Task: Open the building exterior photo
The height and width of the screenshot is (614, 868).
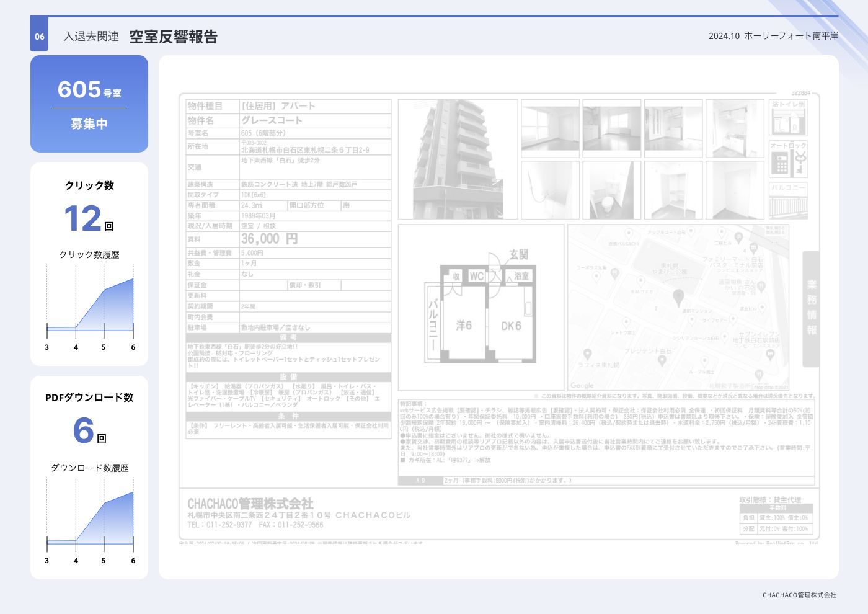Action: click(x=458, y=159)
